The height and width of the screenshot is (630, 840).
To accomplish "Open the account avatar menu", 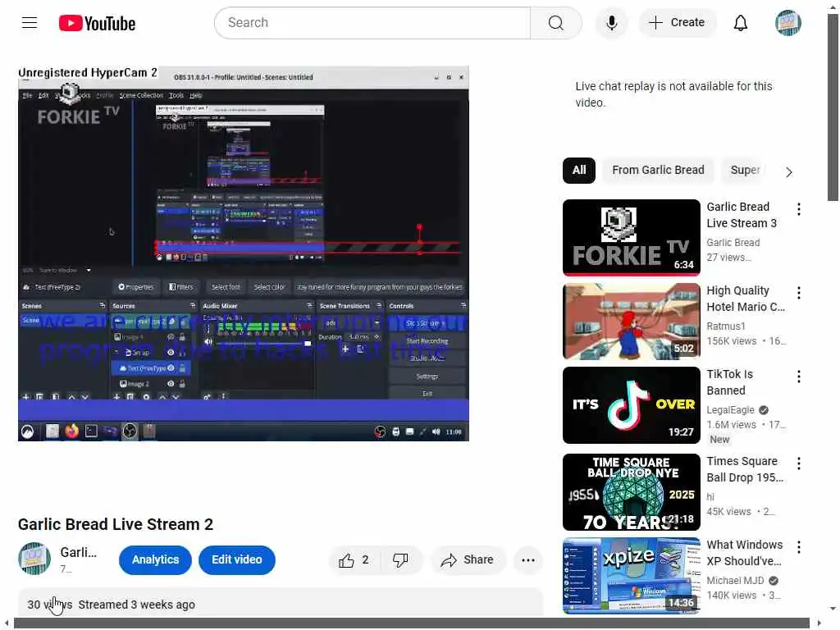I will point(788,23).
